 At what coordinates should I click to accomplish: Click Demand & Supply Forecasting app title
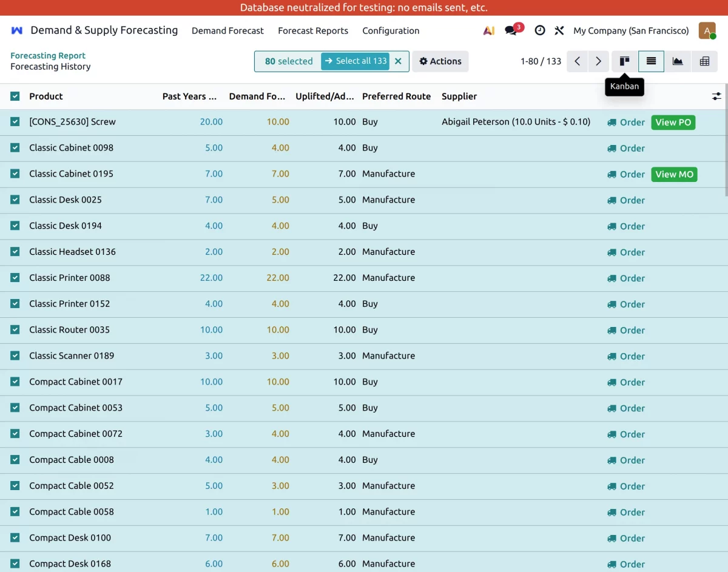click(x=104, y=30)
